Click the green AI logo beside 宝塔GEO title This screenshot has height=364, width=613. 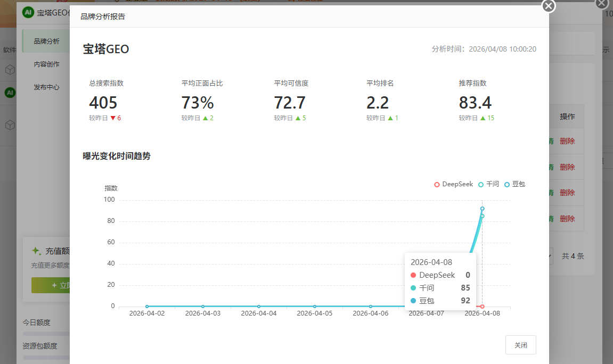coord(28,13)
